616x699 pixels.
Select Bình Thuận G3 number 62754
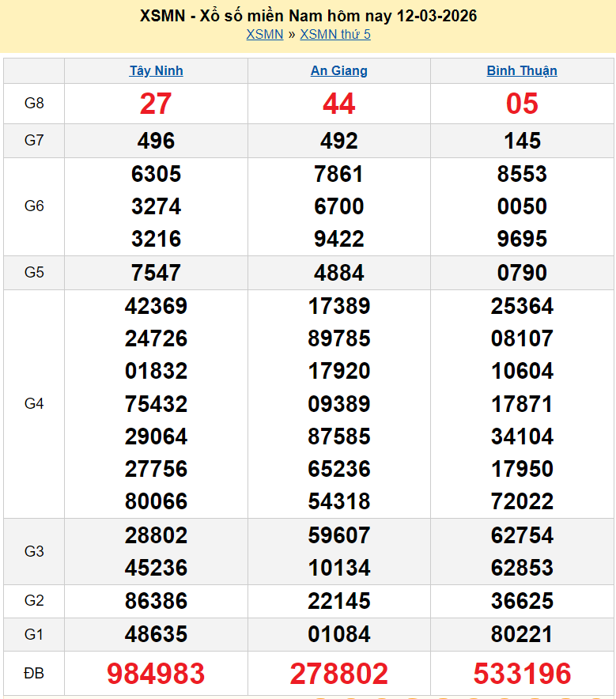tap(522, 535)
